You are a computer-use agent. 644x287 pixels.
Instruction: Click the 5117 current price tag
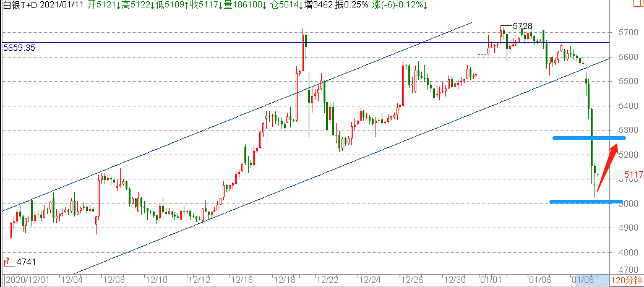633,174
